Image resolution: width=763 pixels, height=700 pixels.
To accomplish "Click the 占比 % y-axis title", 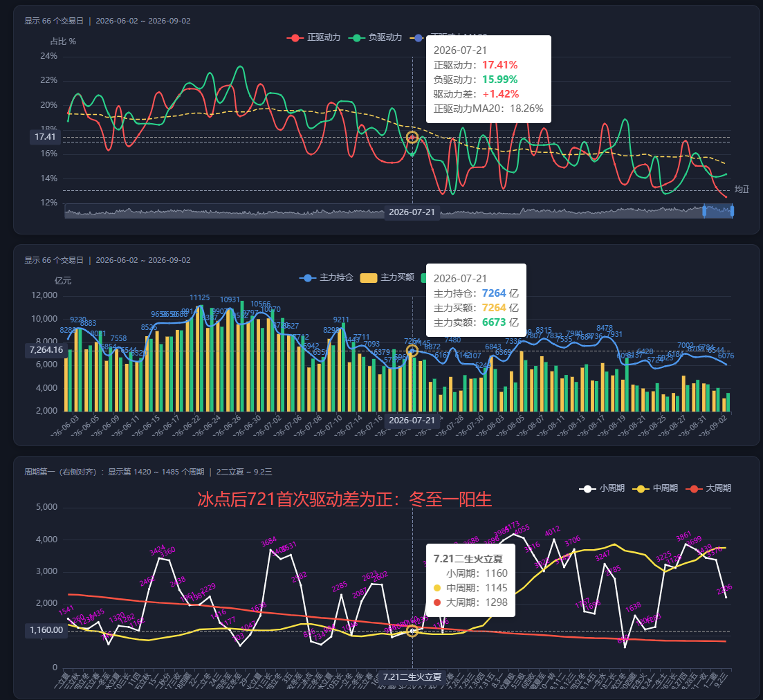I will [63, 42].
